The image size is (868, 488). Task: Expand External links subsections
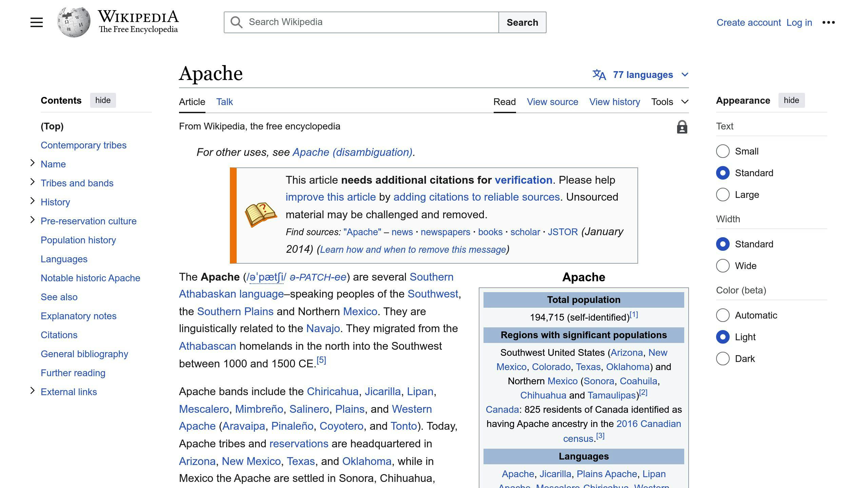[33, 391]
